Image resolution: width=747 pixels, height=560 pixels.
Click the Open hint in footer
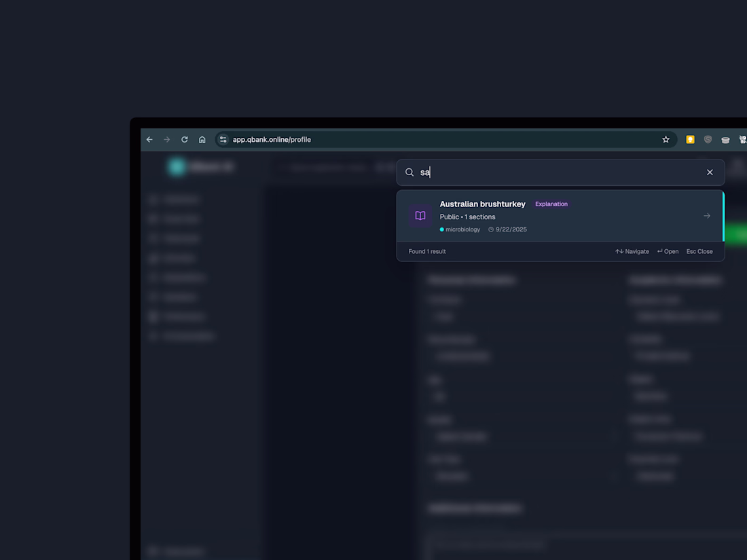tap(668, 251)
